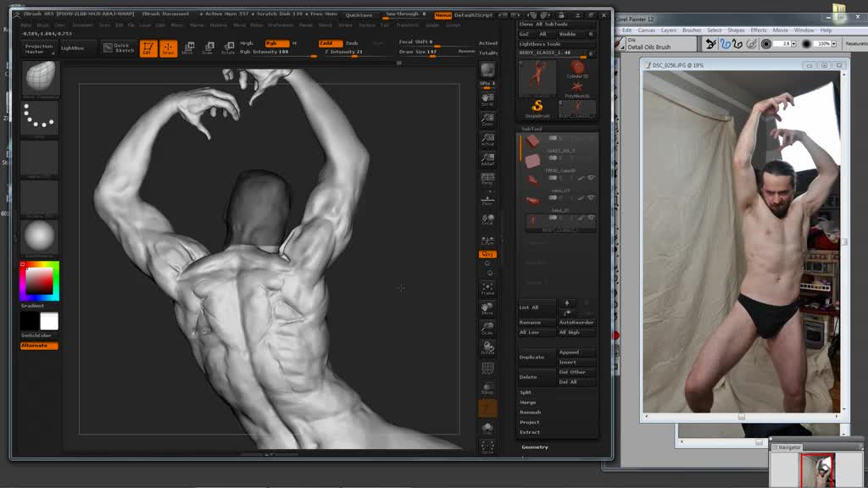
Task: Pick a color in the color picker
Action: (39, 281)
